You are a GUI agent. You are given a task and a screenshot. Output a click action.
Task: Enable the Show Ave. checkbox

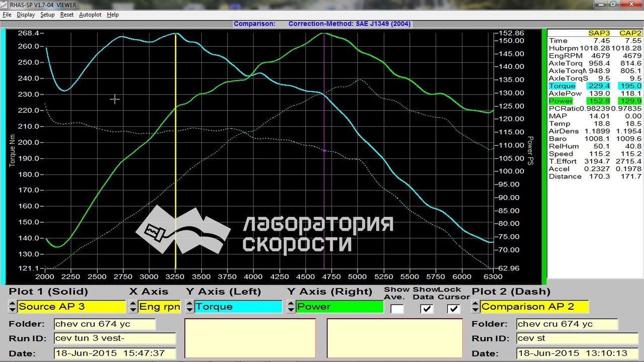[x=397, y=309]
